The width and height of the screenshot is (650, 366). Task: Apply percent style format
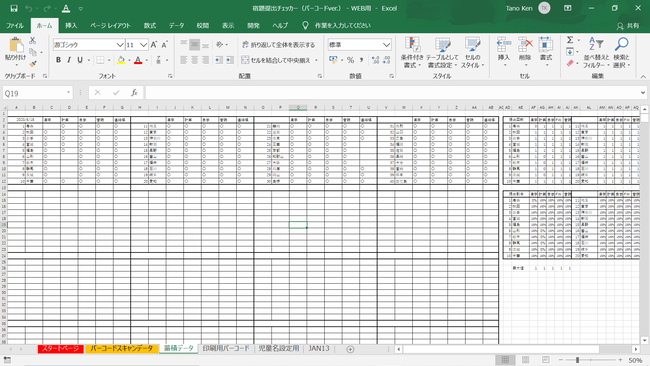pos(350,60)
